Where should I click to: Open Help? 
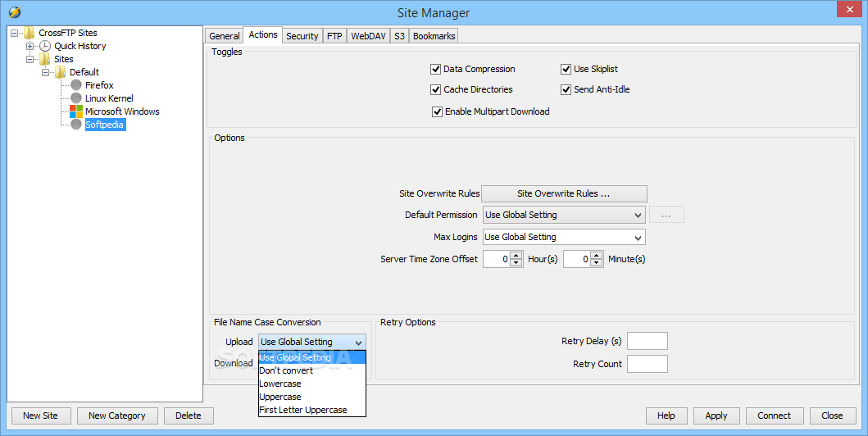tap(666, 416)
